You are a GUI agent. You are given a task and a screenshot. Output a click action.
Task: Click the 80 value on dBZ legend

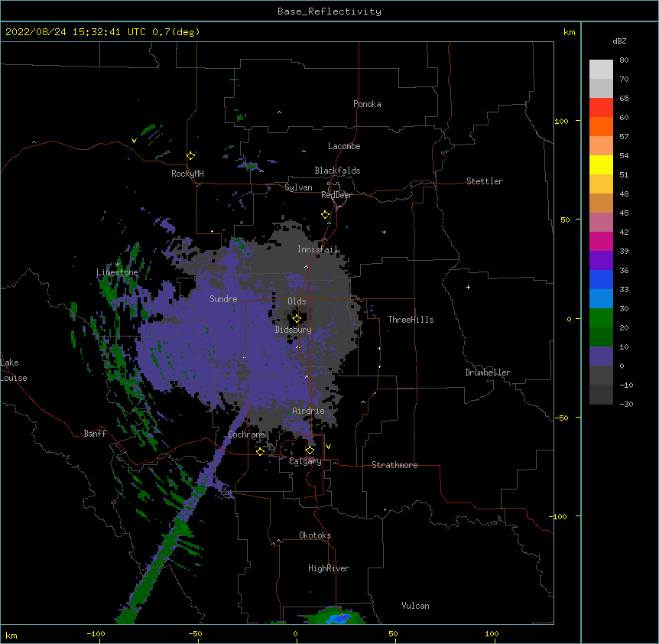point(624,60)
